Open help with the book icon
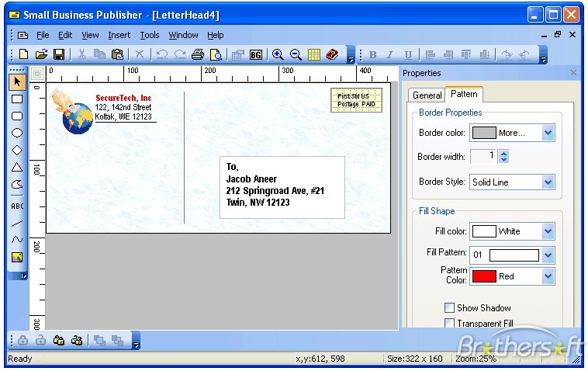Viewport: 588px width, 371px height. (x=332, y=54)
